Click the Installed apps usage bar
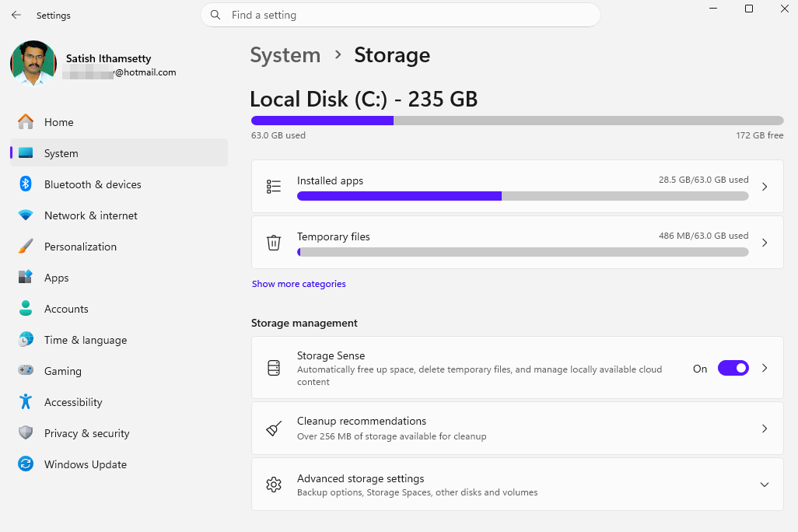The height and width of the screenshot is (532, 798). point(523,196)
